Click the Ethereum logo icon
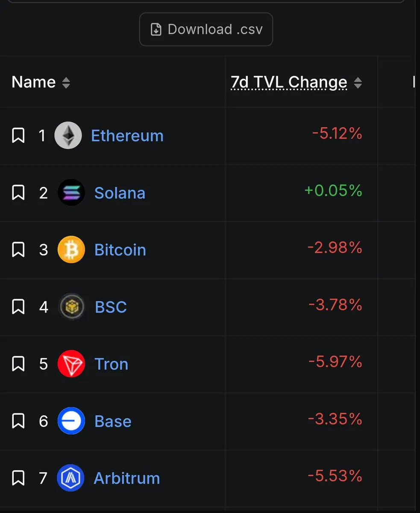 [x=68, y=136]
